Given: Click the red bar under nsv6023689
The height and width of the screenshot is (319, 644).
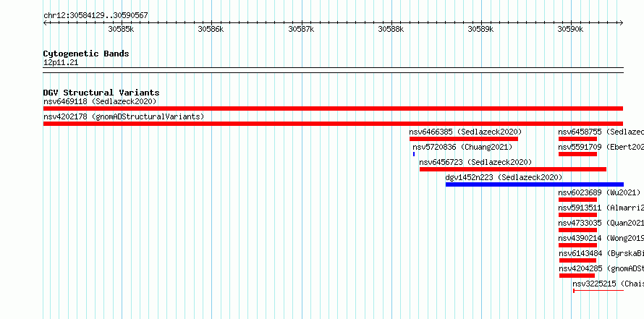Looking at the screenshot, I should click(x=577, y=200).
